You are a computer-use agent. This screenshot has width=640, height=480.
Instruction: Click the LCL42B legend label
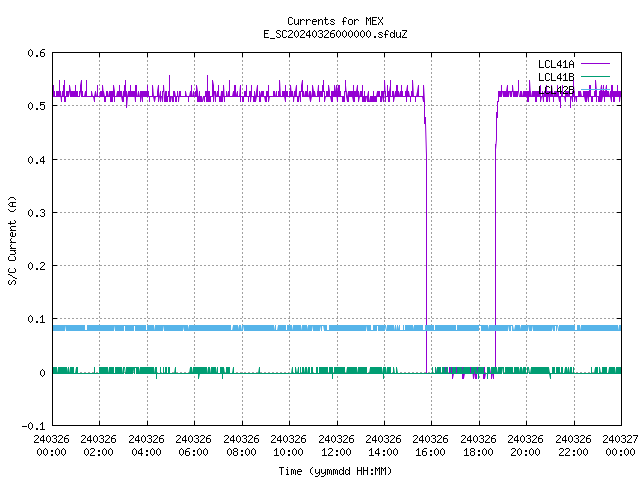556,90
